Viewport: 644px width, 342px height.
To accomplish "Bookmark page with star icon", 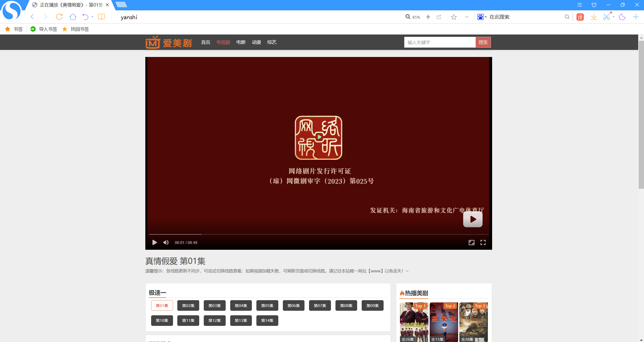I will pos(454,17).
